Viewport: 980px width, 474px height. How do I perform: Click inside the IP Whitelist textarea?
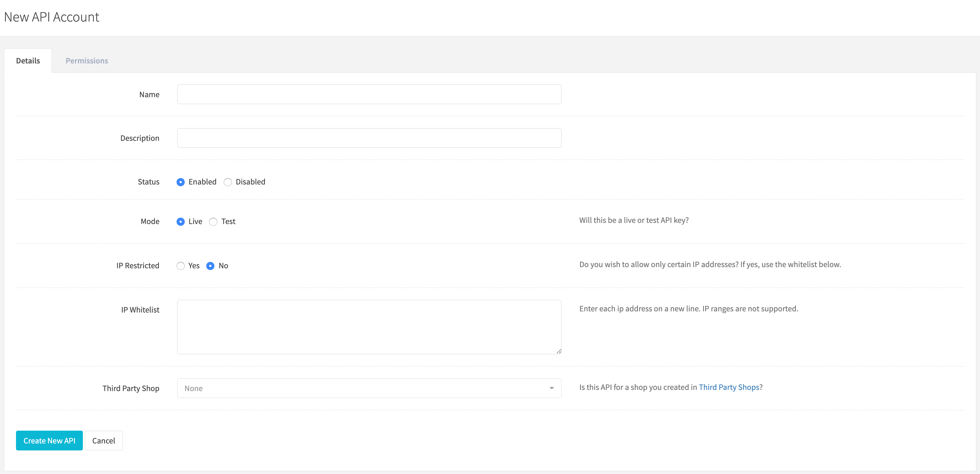pos(369,327)
